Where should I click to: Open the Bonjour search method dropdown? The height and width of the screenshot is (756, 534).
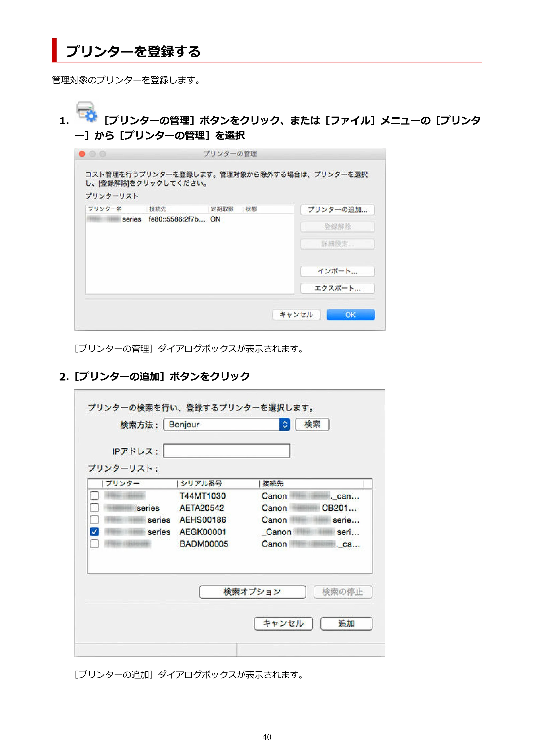tap(227, 425)
